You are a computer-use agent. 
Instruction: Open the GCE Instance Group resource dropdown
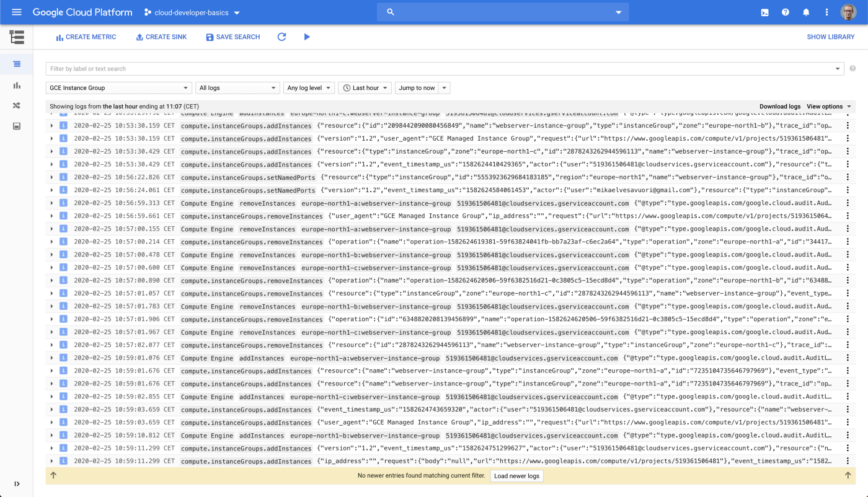[x=118, y=88]
